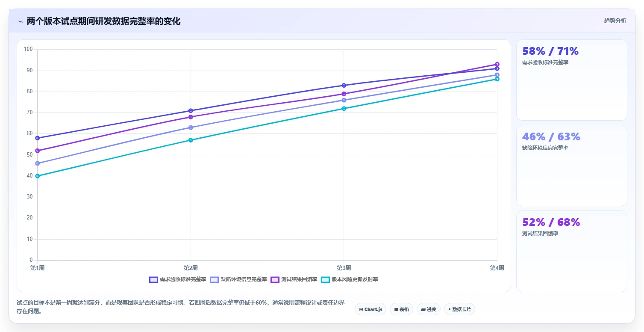This screenshot has height=332, width=644.
Task: Click 缺陷环境信息完整率 week 3 point at 76
Action: (344, 100)
